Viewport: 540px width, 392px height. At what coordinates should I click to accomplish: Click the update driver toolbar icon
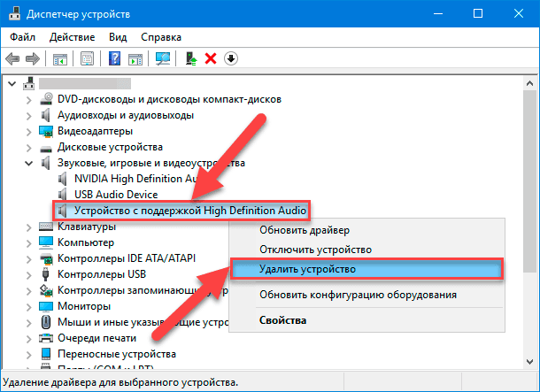[191, 58]
